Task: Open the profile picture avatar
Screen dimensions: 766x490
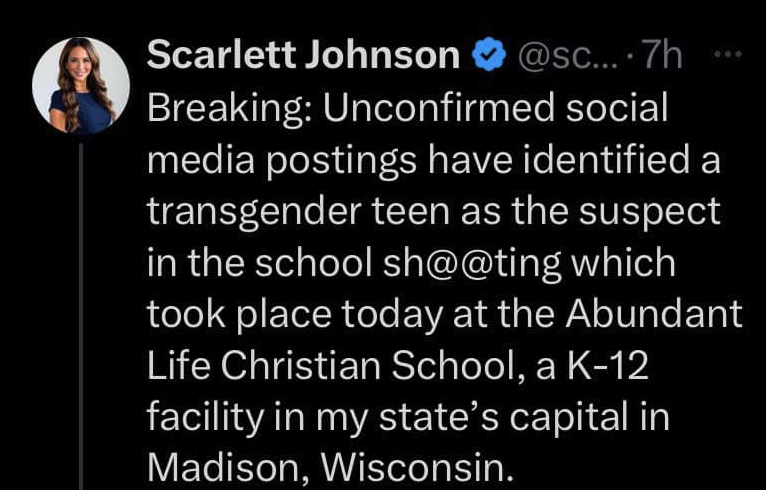Action: pyautogui.click(x=81, y=86)
